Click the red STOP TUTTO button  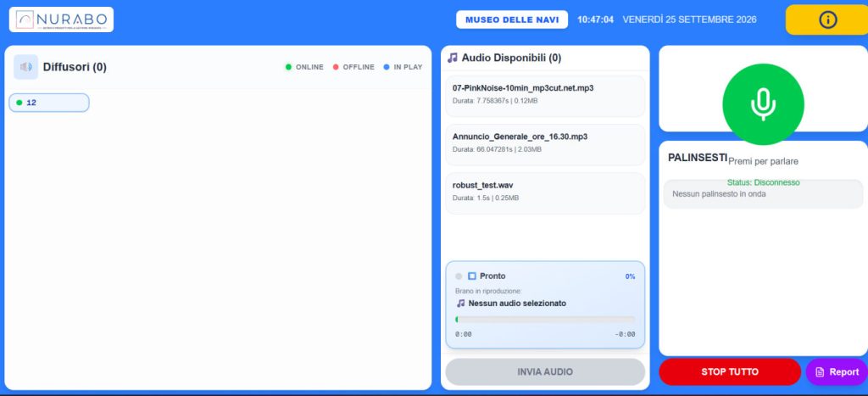pos(730,371)
